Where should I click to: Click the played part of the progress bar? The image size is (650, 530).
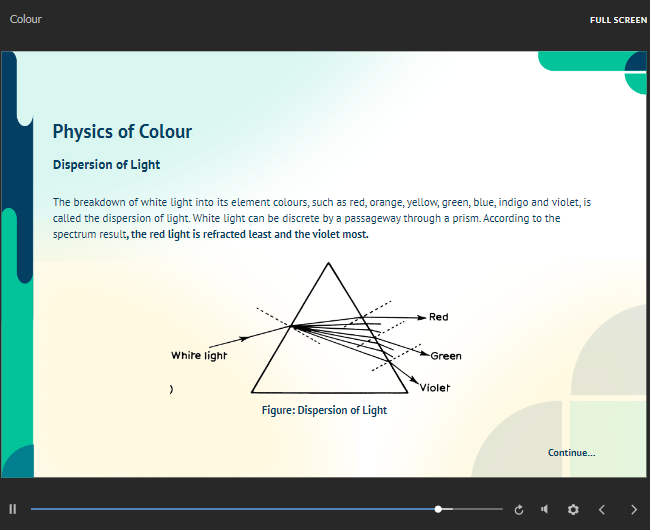click(x=234, y=509)
